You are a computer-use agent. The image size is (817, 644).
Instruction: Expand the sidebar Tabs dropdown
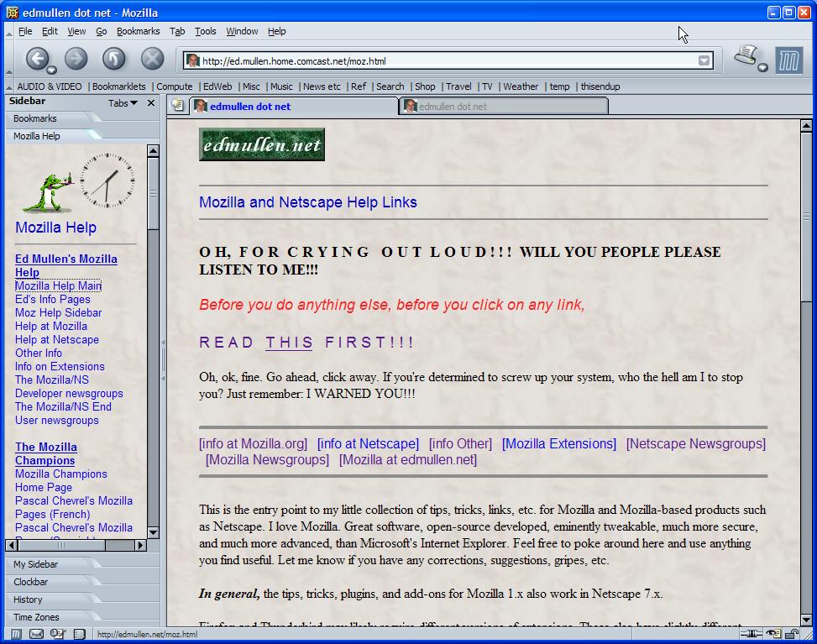[123, 103]
